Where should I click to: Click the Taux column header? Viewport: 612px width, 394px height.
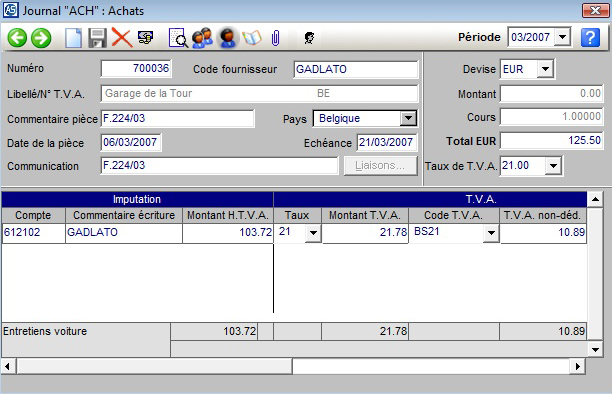[x=297, y=215]
